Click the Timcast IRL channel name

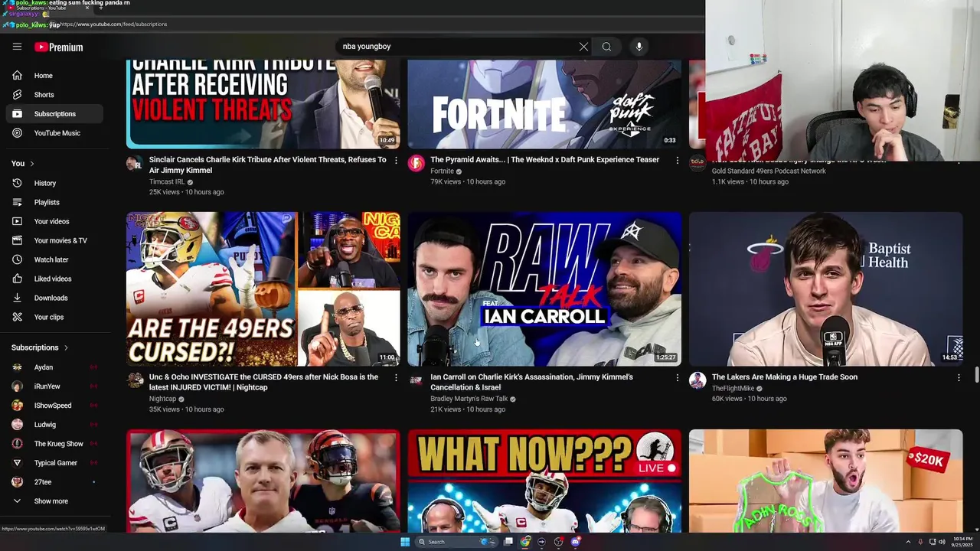point(167,181)
